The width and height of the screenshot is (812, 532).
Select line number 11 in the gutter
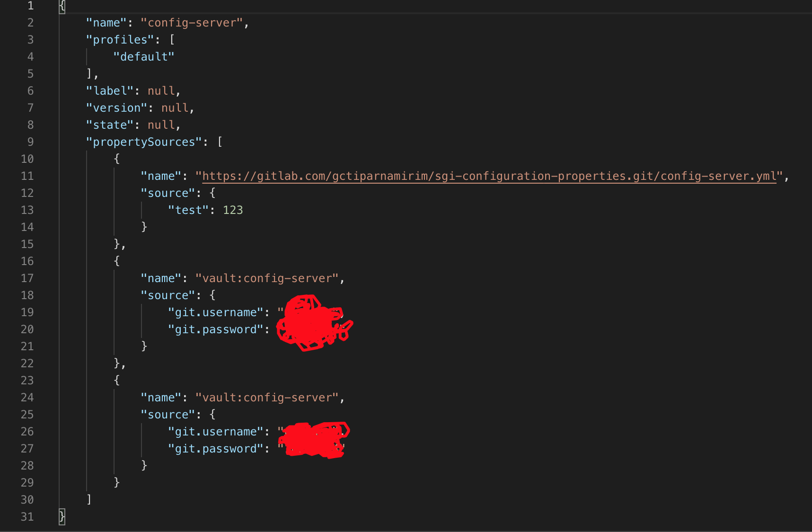coord(27,176)
